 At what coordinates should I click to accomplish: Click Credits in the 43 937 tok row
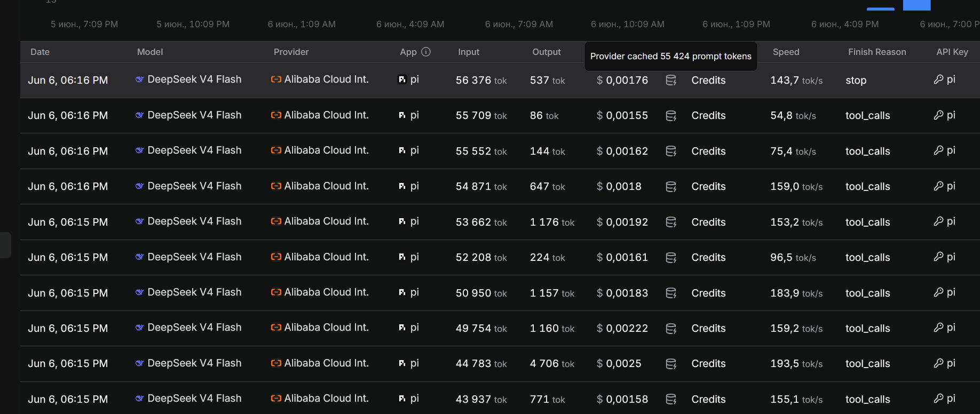pyautogui.click(x=708, y=399)
